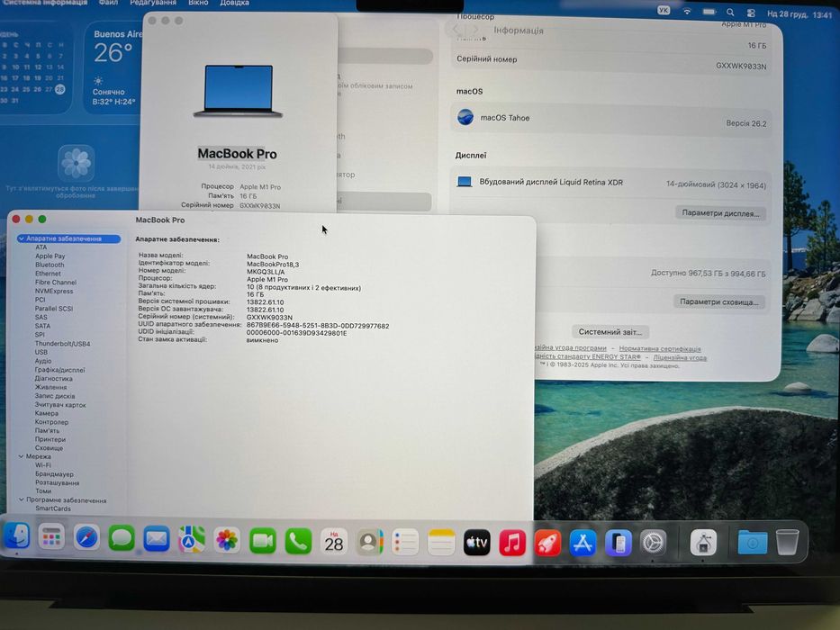Open the Системна інформація app menu

(44, 3)
